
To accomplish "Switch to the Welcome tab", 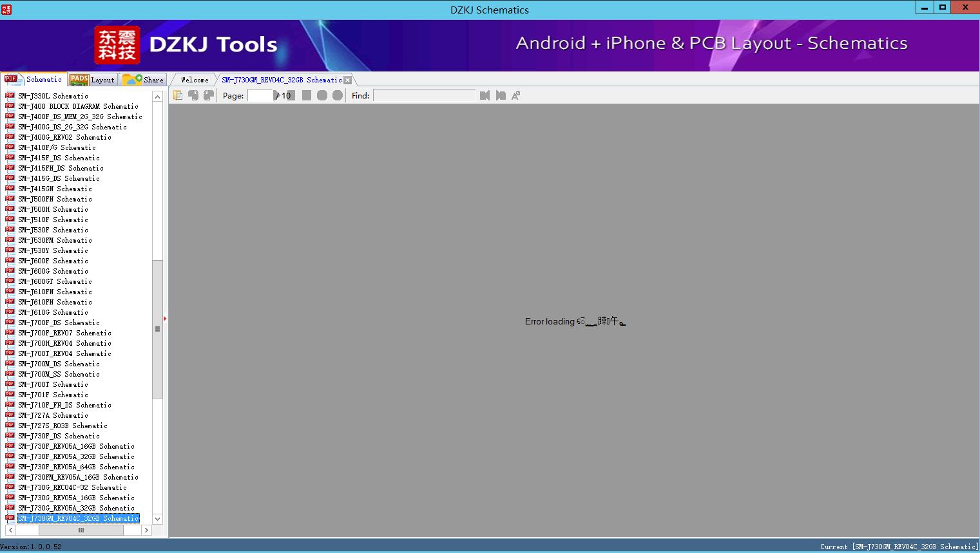I will pos(195,80).
